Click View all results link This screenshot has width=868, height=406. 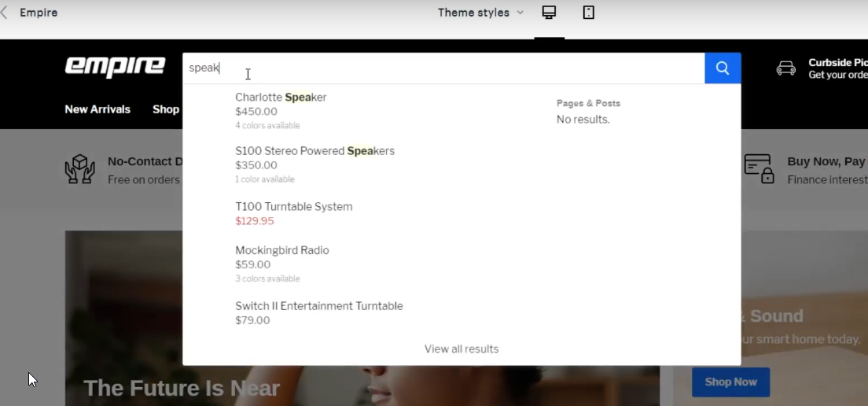click(462, 349)
